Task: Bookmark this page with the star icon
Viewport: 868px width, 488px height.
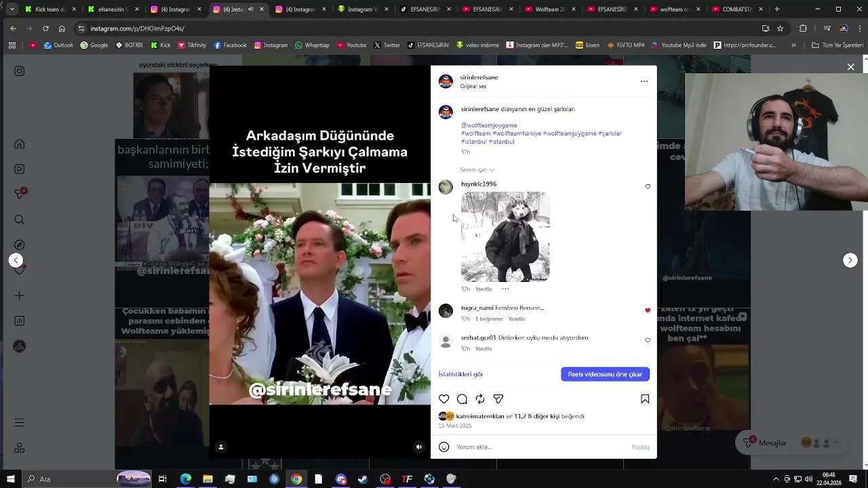Action: pos(781,28)
